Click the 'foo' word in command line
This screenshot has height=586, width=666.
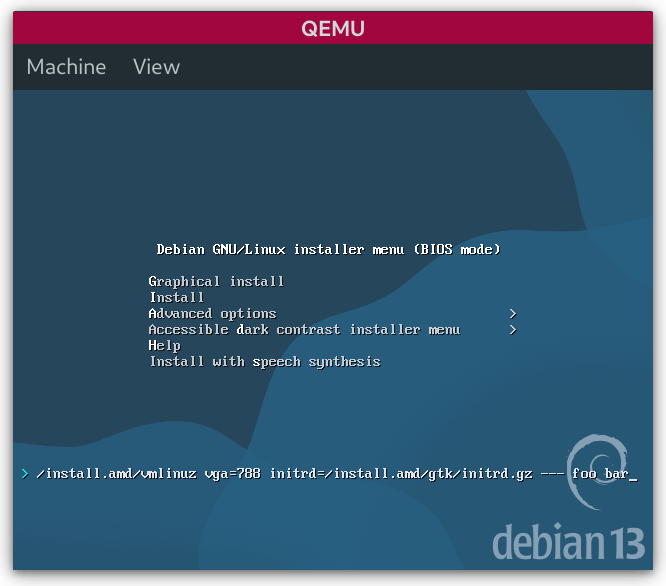point(584,473)
